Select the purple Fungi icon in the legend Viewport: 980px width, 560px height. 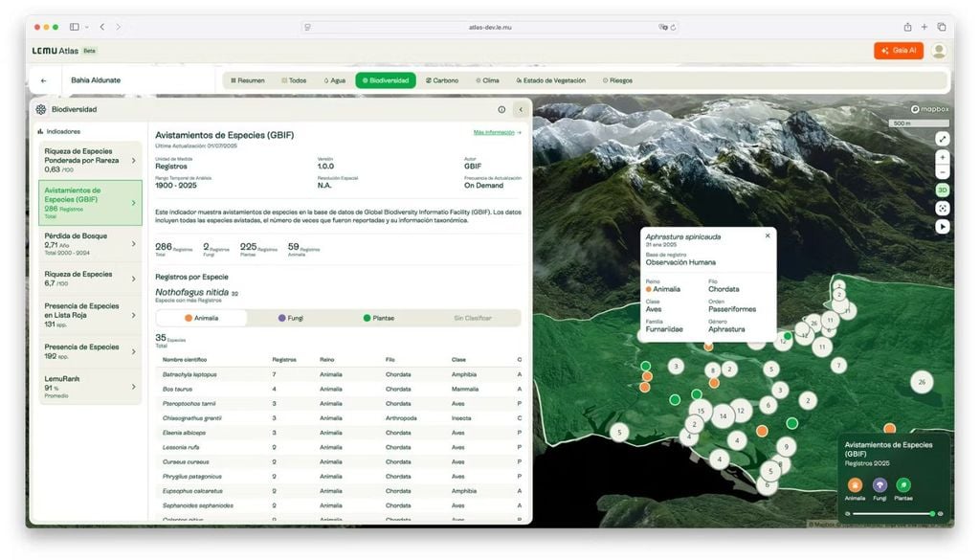pyautogui.click(x=880, y=485)
